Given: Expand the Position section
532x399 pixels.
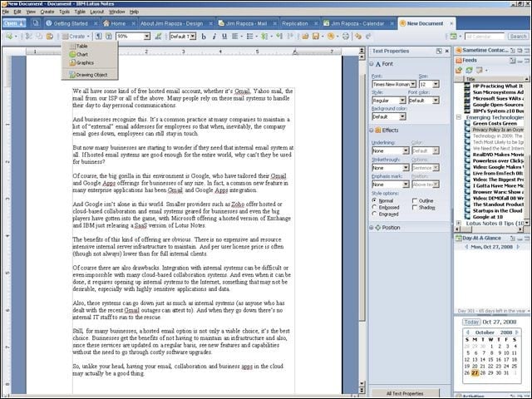Looking at the screenshot, I should coord(372,228).
